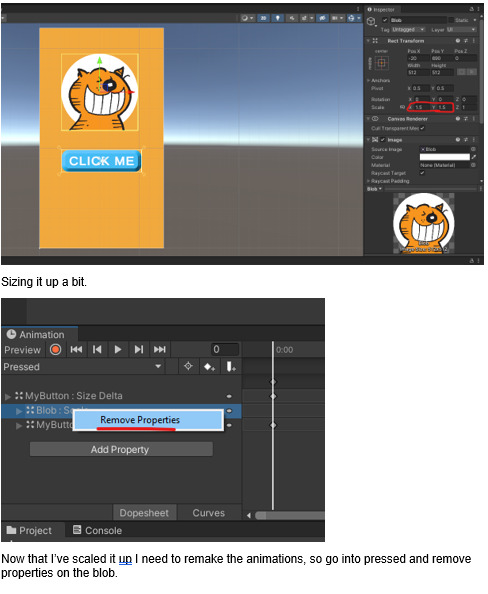488x594 pixels.
Task: Open the gizmos dropdown in Scene toolbar
Action: point(354,18)
